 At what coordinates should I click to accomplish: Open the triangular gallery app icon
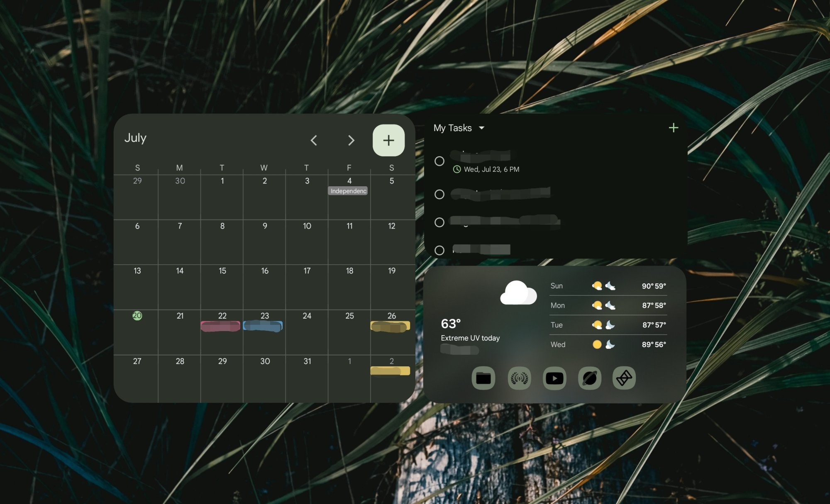pos(625,378)
